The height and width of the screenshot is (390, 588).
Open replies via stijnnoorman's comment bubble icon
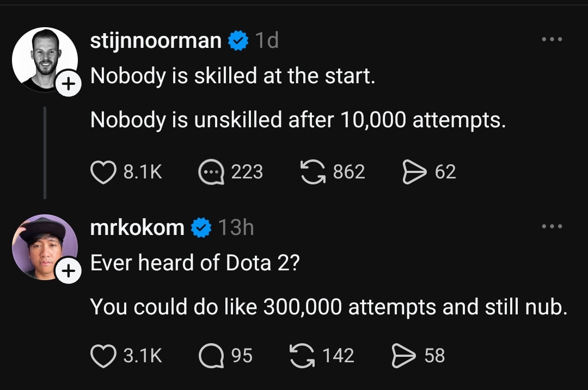[x=211, y=172]
